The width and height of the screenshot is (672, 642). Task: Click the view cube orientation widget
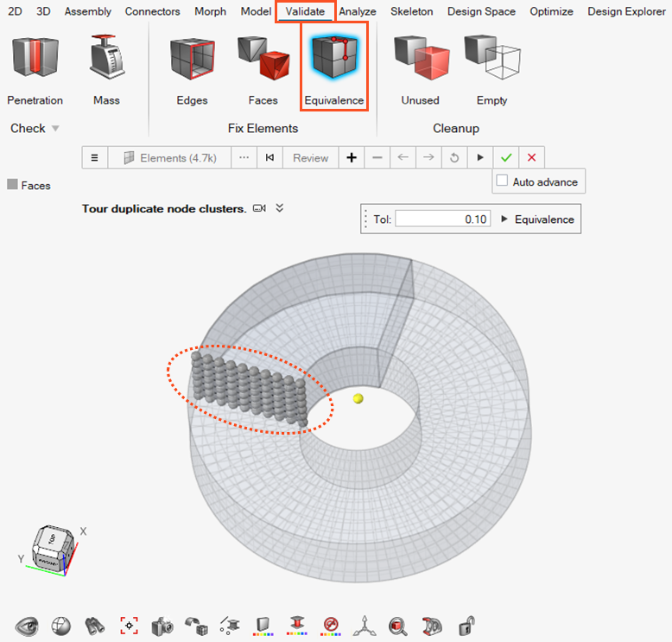click(54, 549)
